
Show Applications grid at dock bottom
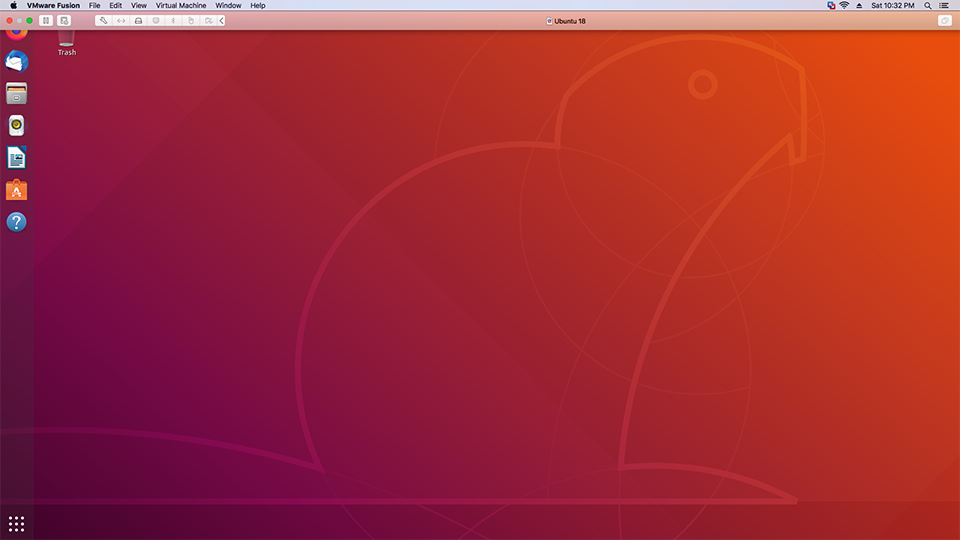[x=17, y=524]
